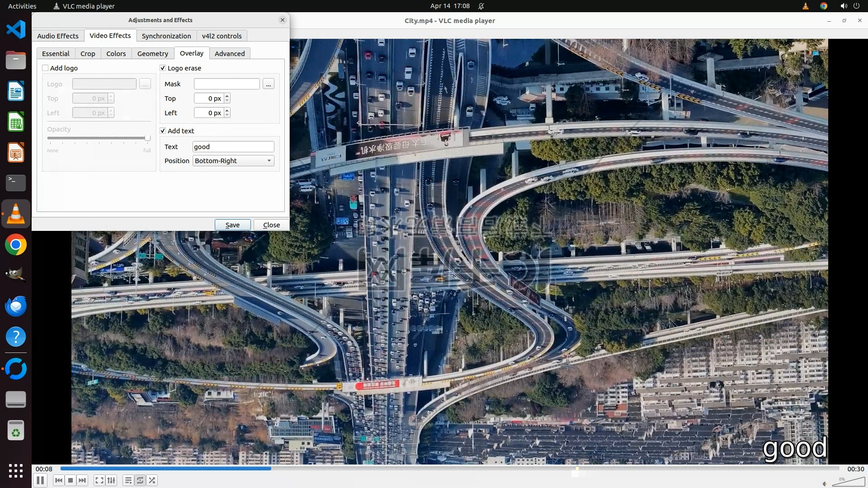Toggle fullscreen video mode
The image size is (868, 488).
pyautogui.click(x=99, y=480)
